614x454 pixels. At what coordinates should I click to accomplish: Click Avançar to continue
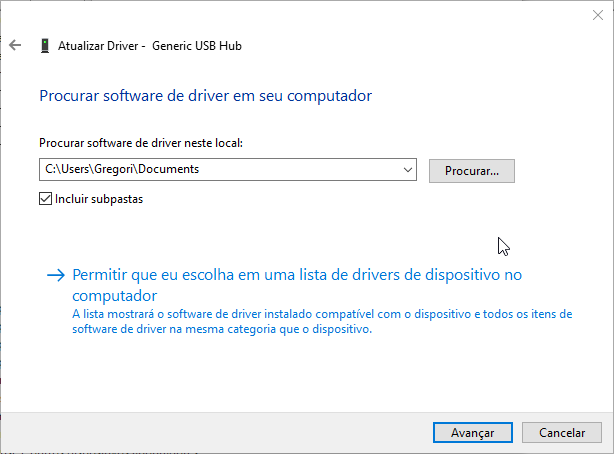473,432
